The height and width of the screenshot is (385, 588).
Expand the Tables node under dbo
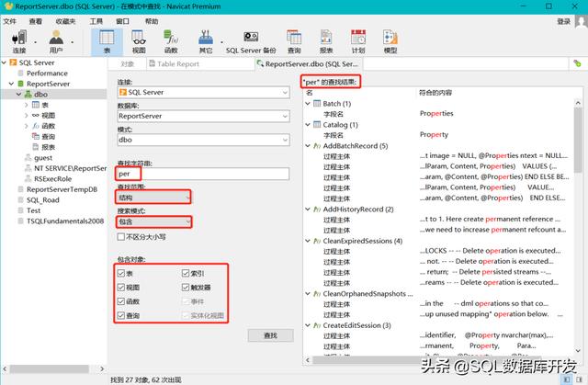click(27, 105)
